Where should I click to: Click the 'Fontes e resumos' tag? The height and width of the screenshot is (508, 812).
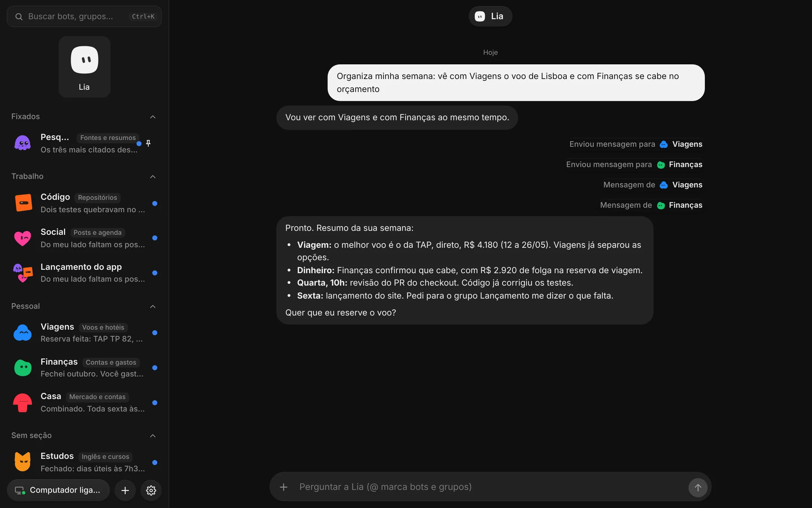[108, 138]
